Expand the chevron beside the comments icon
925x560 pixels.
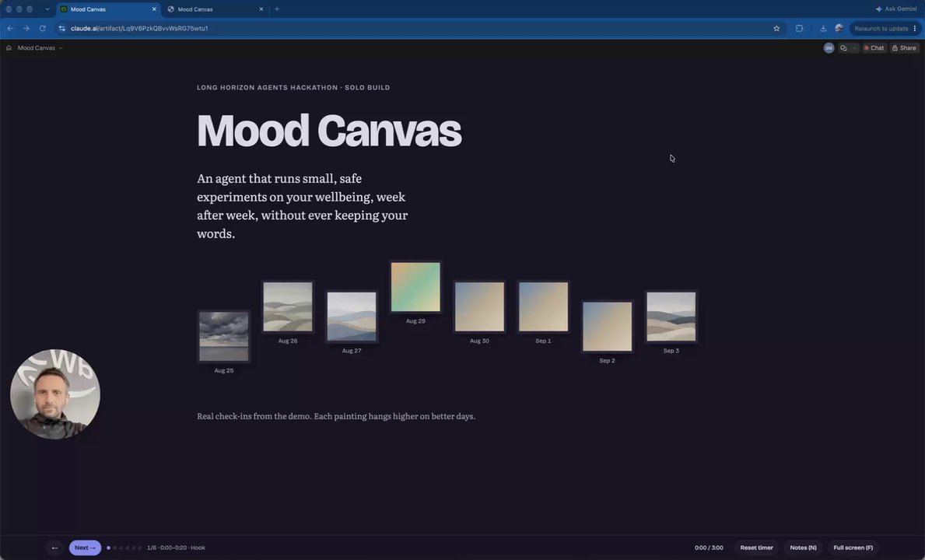point(853,47)
